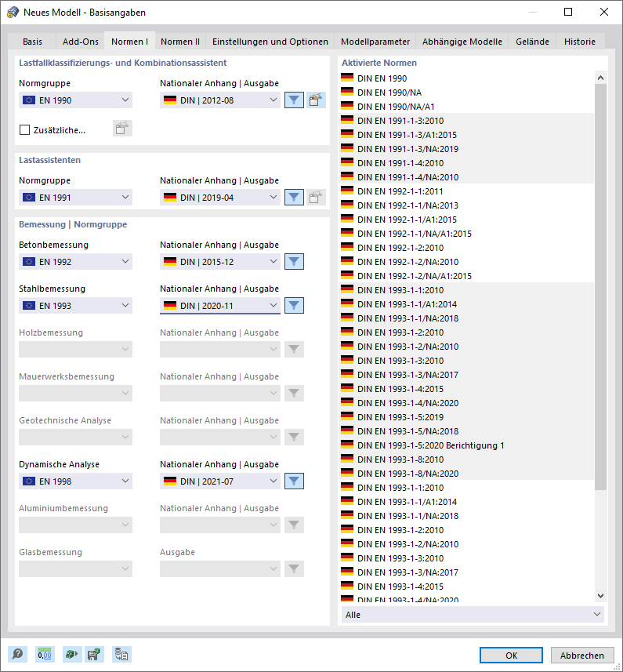Click the filter icon next to DIN | 2019-04
Viewport: 623px width, 672px height.
pos(294,198)
